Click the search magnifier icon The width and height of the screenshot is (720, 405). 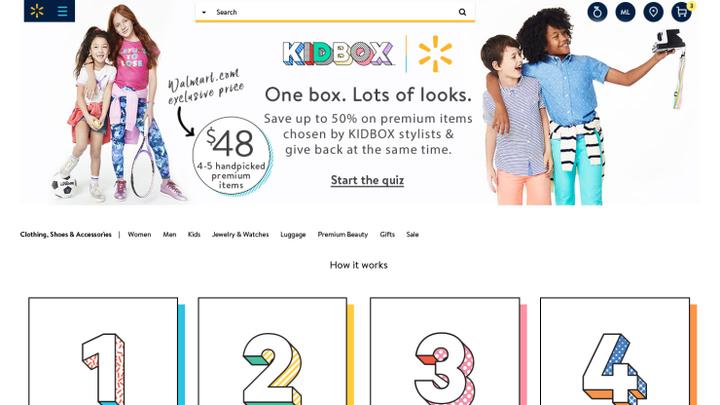click(x=462, y=12)
